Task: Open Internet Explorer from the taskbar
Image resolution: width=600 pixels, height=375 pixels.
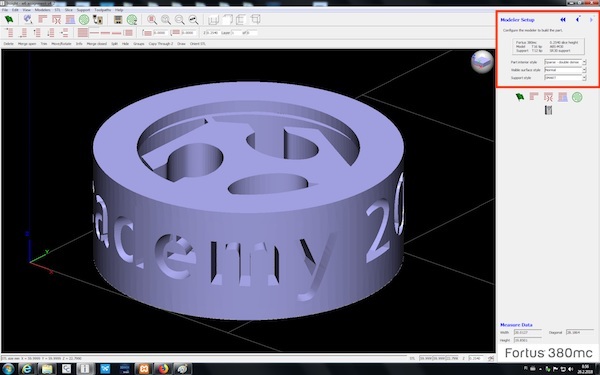Action: point(27,369)
